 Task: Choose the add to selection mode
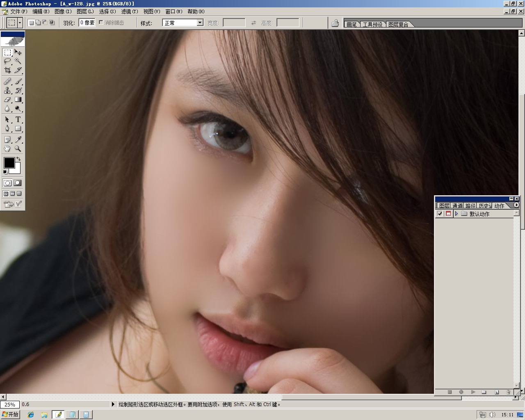coord(38,23)
